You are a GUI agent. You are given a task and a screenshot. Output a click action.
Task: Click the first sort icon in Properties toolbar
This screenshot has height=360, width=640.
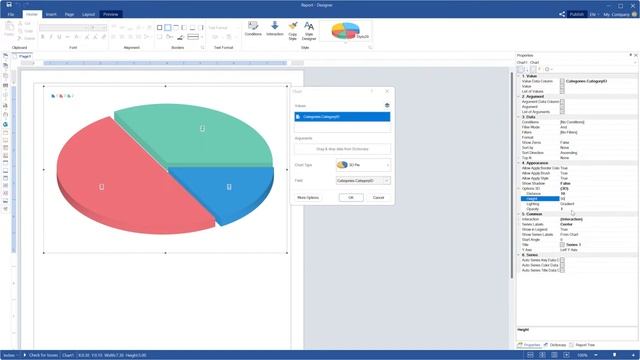coord(521,69)
